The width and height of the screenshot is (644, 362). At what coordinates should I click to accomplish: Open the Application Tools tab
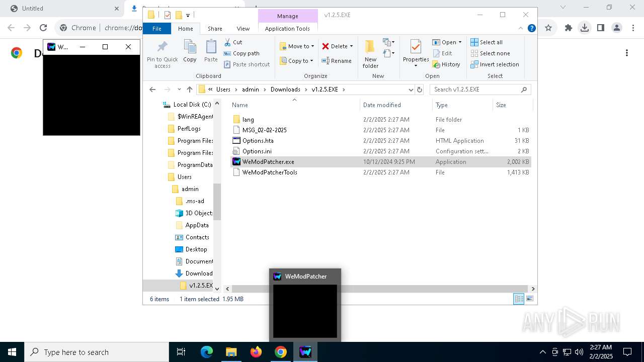(x=287, y=29)
